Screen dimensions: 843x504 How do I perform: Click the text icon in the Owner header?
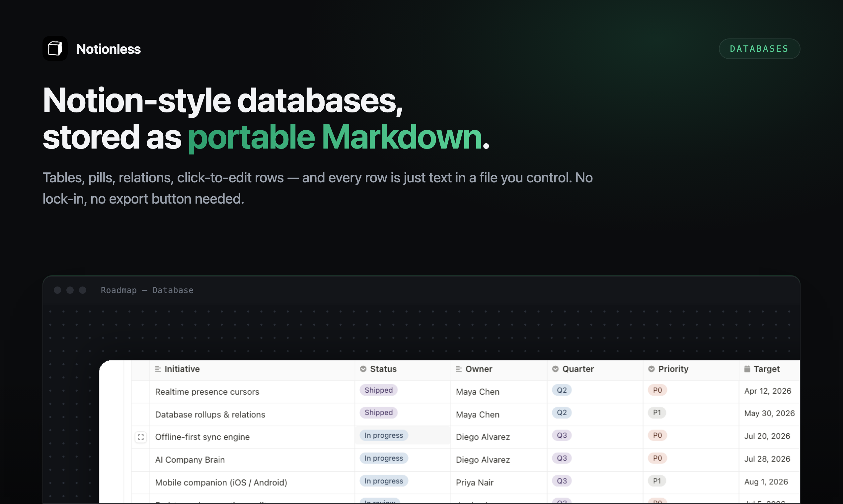[x=459, y=369]
